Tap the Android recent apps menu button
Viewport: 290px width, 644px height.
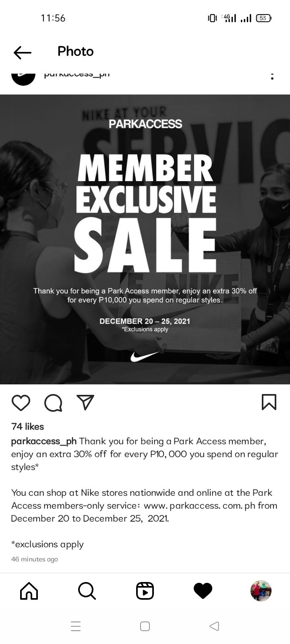pos(76,626)
